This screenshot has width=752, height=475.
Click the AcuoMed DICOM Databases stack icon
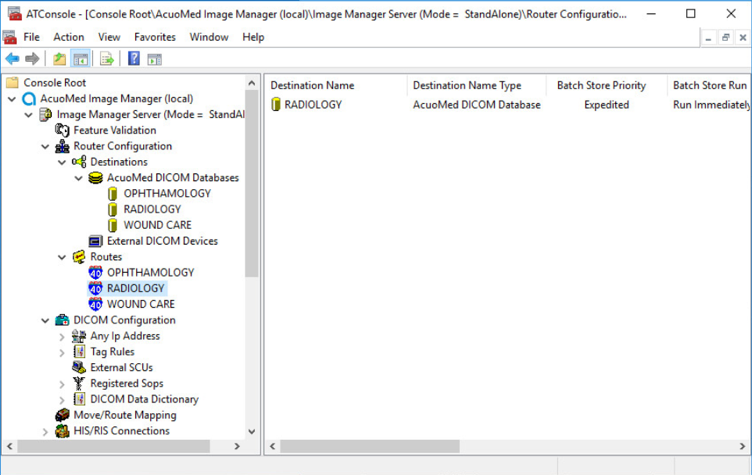click(x=95, y=178)
